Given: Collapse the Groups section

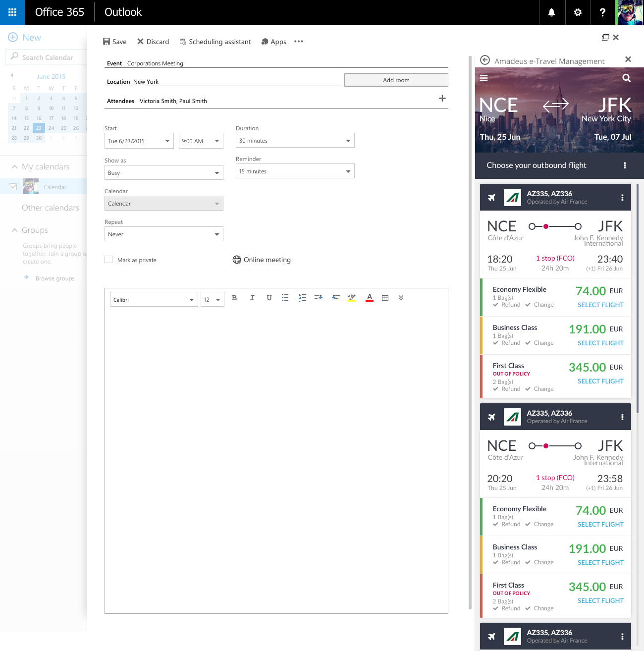Looking at the screenshot, I should (x=14, y=230).
